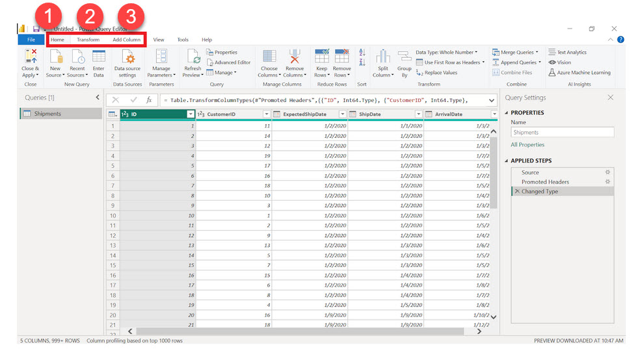Viewport: 644px width, 360px height.
Task: Click the save icon in title bar
Action: tap(36, 29)
